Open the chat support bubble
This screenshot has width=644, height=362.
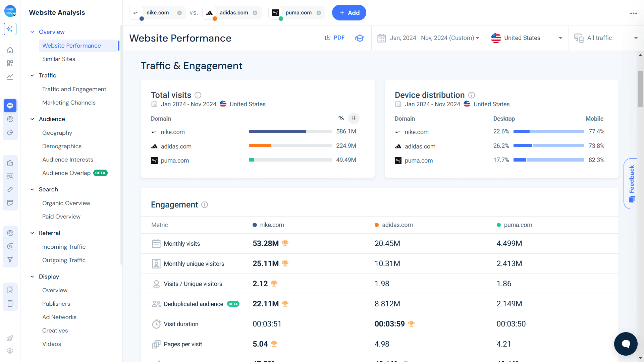coord(626,344)
